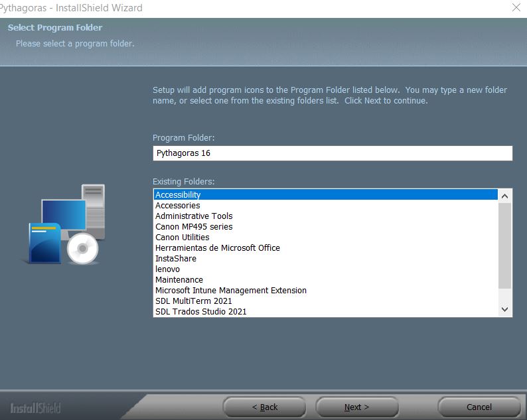
Task: Click the Next button to continue
Action: (x=356, y=407)
